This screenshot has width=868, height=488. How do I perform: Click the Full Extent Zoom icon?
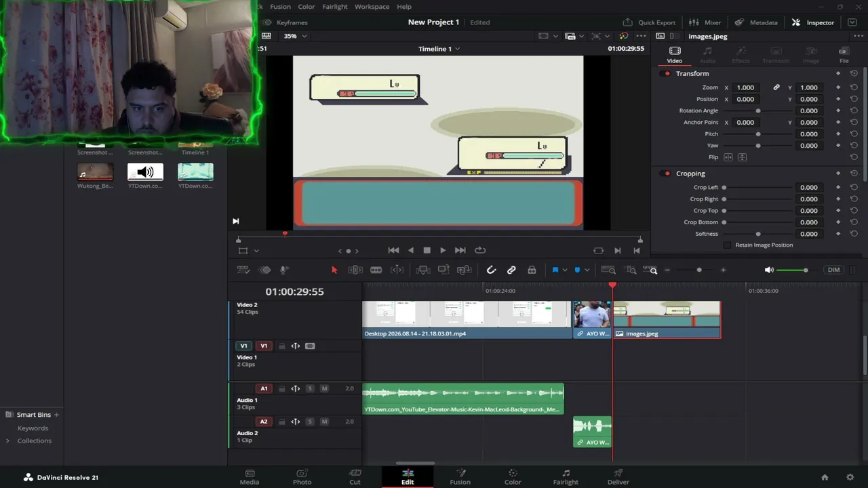click(x=608, y=270)
